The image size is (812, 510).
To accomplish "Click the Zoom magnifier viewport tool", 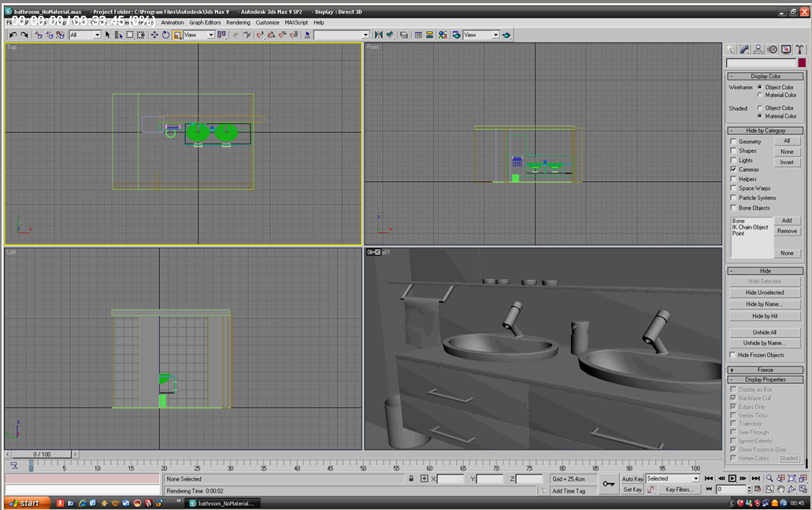I will coord(769,478).
